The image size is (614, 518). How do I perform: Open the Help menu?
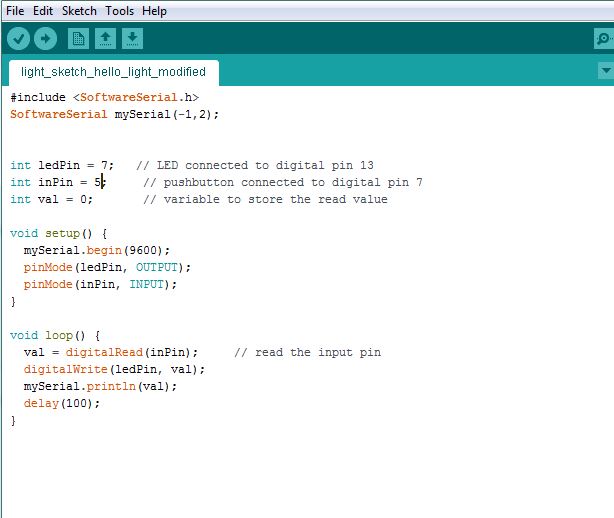154,11
